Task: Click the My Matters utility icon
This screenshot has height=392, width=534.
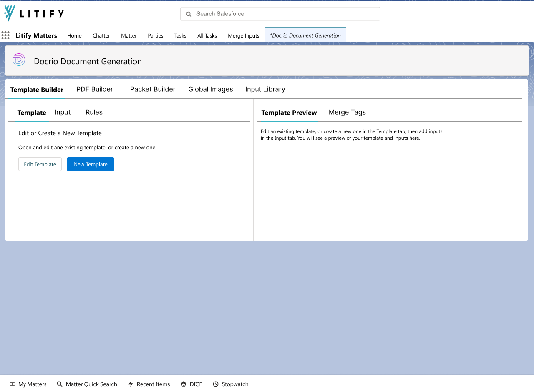Action: click(12, 384)
